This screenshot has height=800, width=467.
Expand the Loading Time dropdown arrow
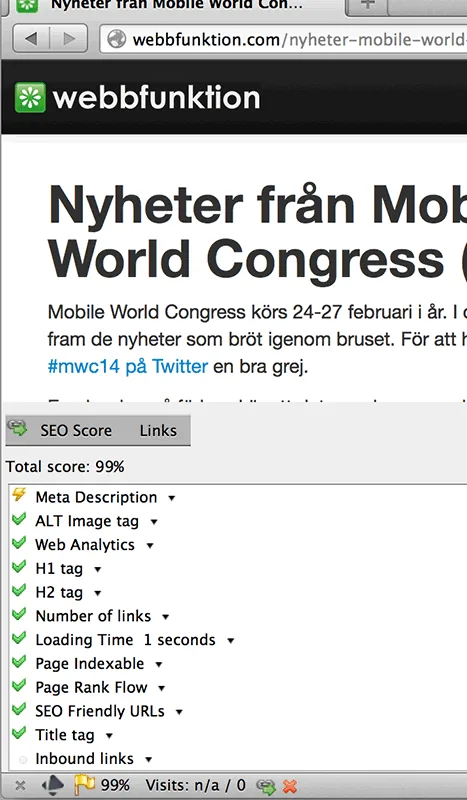(x=230, y=641)
